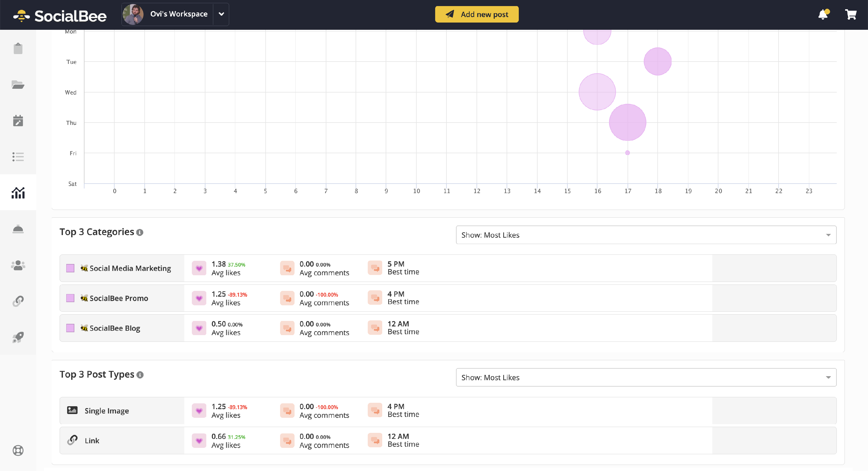Click the Wednesday 16h bubble

pos(597,92)
